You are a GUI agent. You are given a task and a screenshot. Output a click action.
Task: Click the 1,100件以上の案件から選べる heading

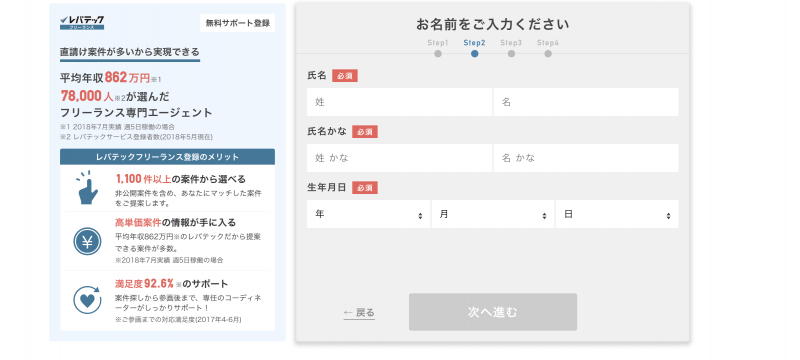pos(181,179)
